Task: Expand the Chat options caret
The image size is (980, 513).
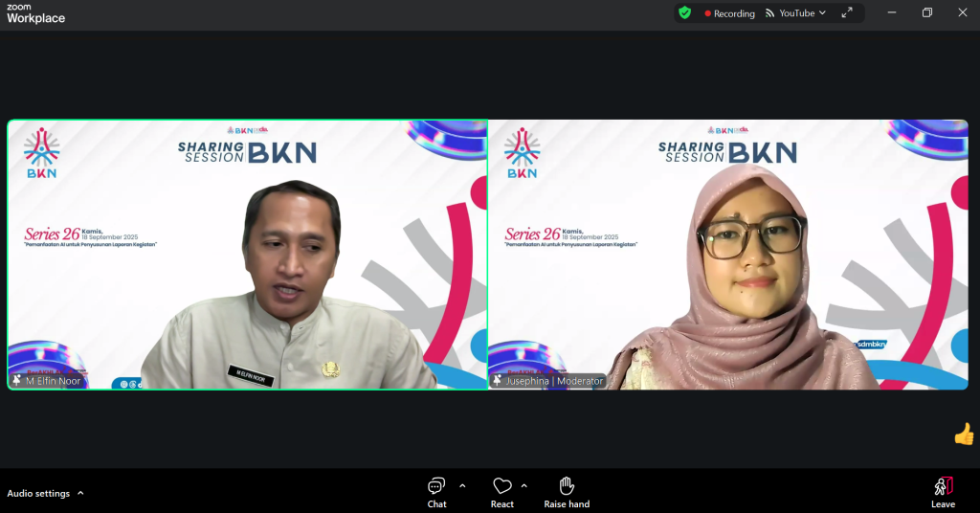Action: 462,485
